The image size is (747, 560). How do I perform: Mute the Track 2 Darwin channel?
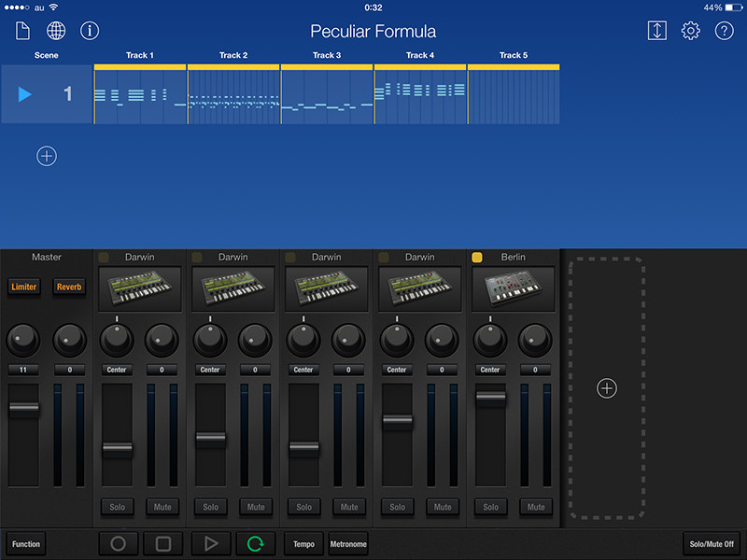256,507
